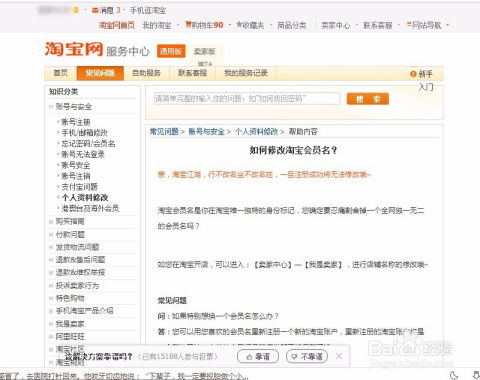Click the download arrow icon in status bar
The image size is (480, 380).
[x=476, y=375]
